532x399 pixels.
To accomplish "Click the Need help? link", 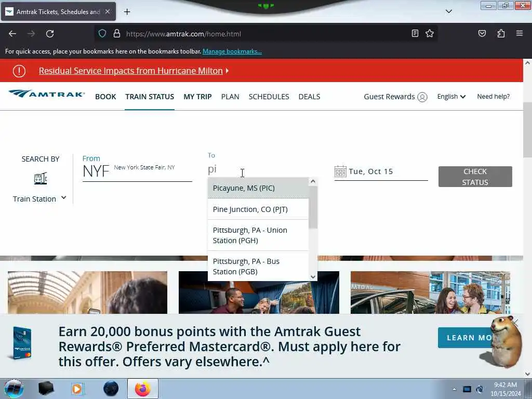I will pos(494,97).
